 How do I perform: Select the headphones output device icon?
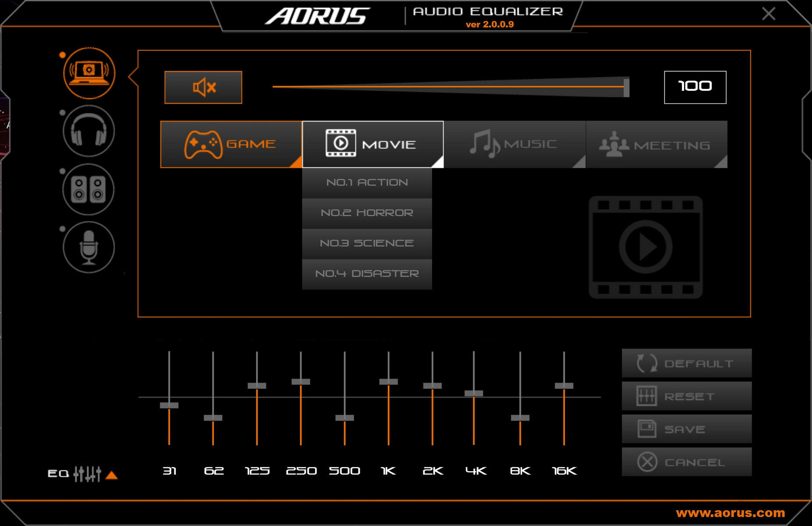pyautogui.click(x=89, y=131)
